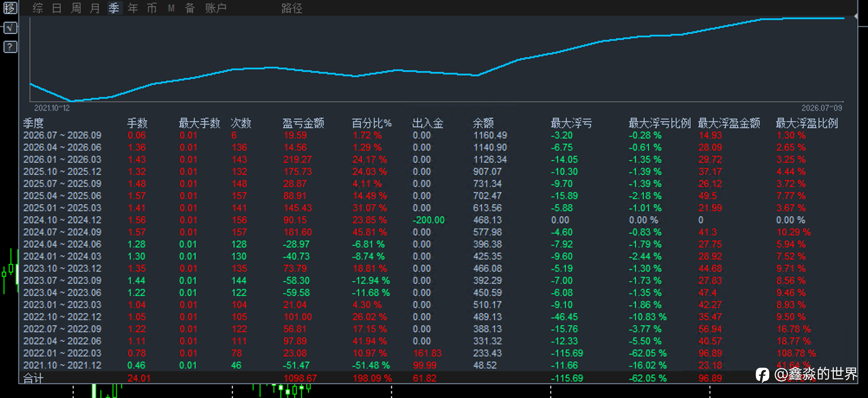The image size is (868, 398).
Task: Click the -200.00 withdrawal value
Action: point(428,220)
